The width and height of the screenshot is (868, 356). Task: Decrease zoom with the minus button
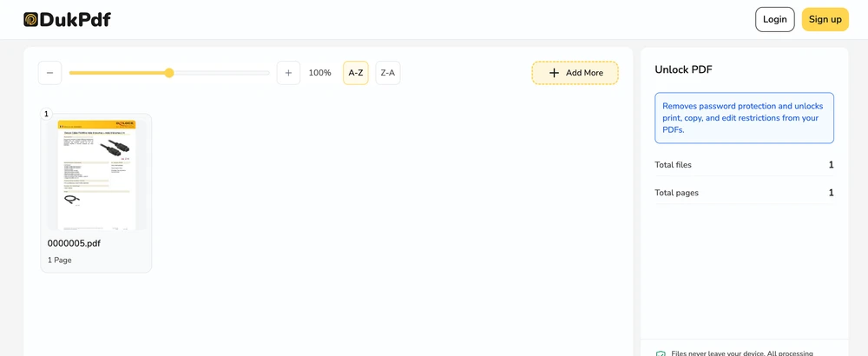[x=49, y=73]
